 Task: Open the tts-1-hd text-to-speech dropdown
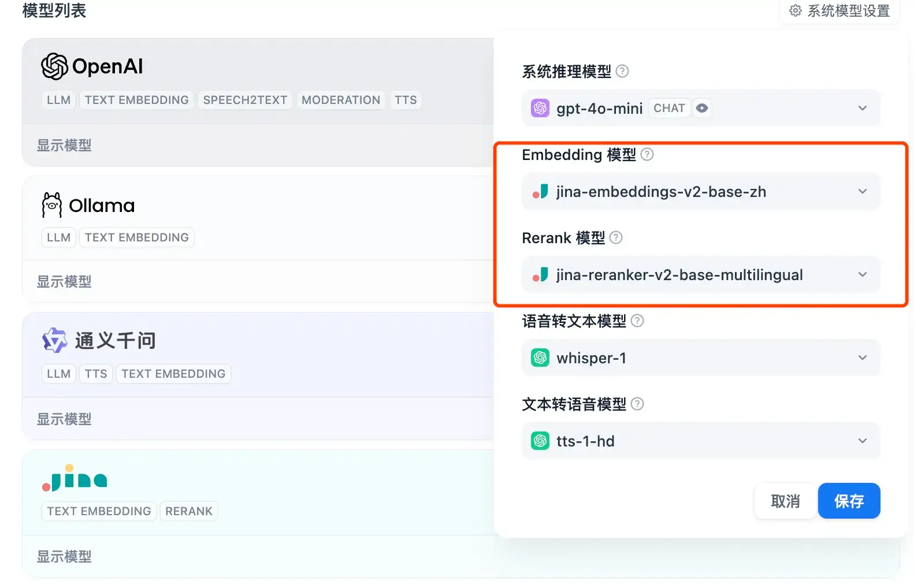pos(701,441)
